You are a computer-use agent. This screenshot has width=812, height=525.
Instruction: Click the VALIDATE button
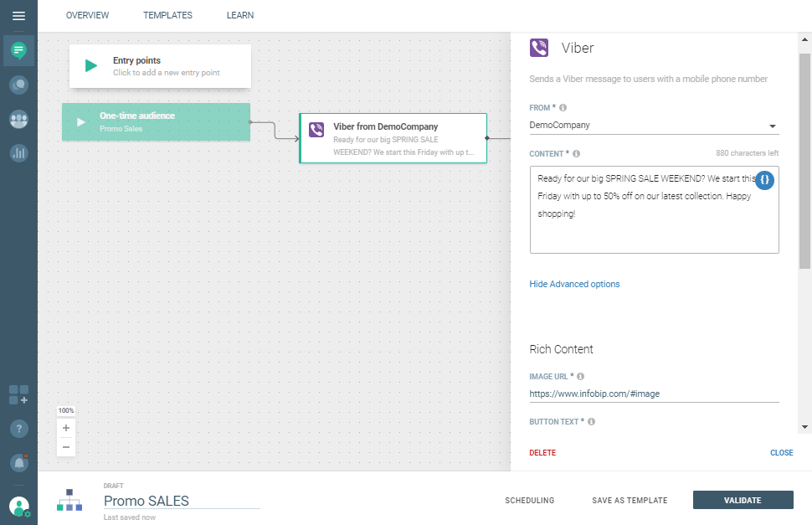pyautogui.click(x=743, y=500)
